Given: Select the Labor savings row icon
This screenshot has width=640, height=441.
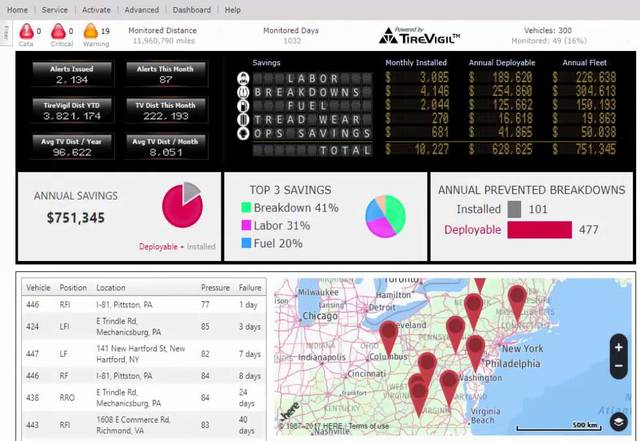Looking at the screenshot, I should coord(241,78).
